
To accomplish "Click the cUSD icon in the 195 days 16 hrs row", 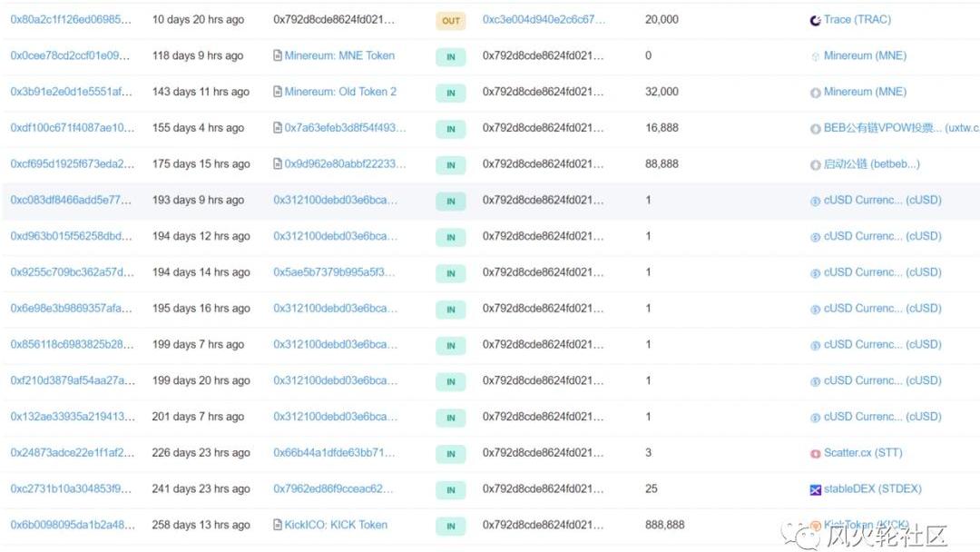I will point(815,310).
